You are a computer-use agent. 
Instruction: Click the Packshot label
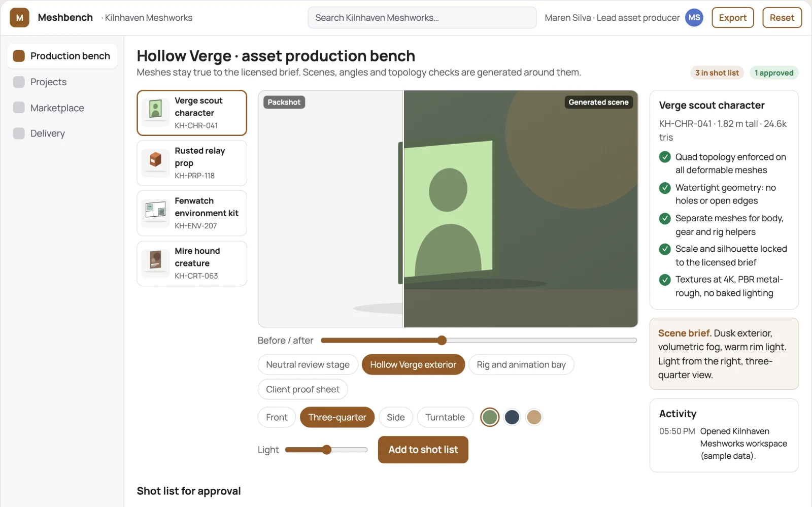click(x=284, y=102)
